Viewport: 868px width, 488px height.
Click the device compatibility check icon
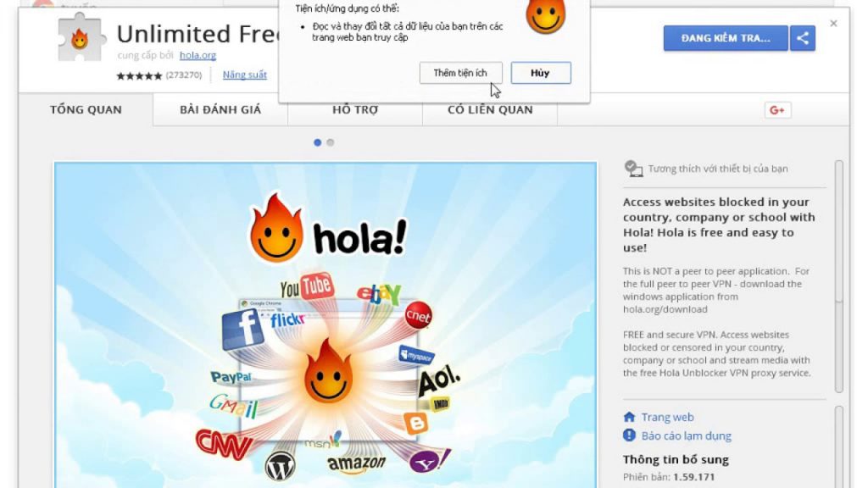(633, 169)
